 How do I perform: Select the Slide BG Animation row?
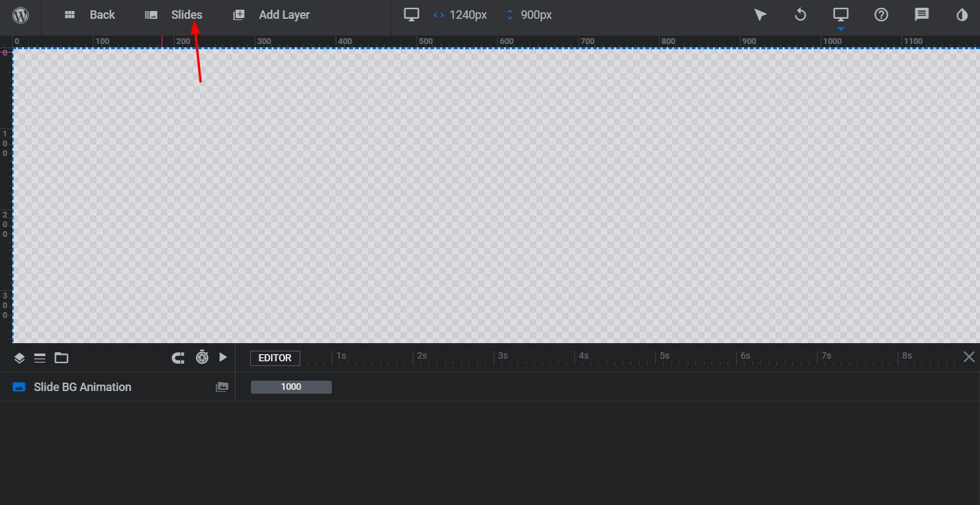pyautogui.click(x=117, y=387)
